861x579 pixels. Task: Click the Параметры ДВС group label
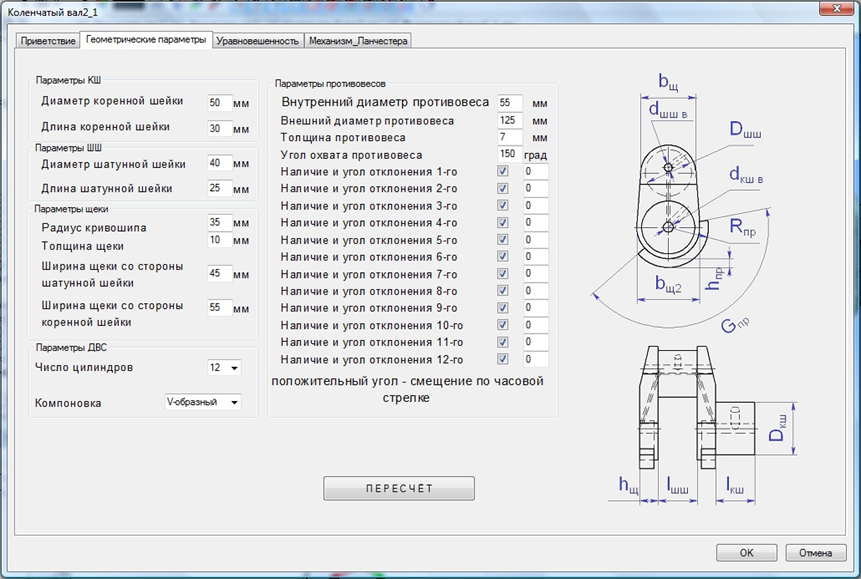pyautogui.click(x=71, y=348)
